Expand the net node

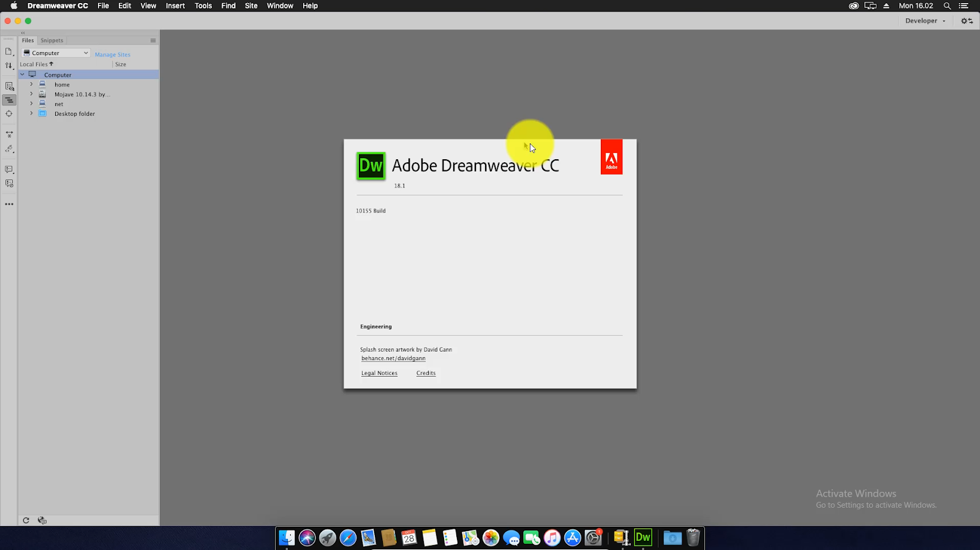[x=31, y=104]
